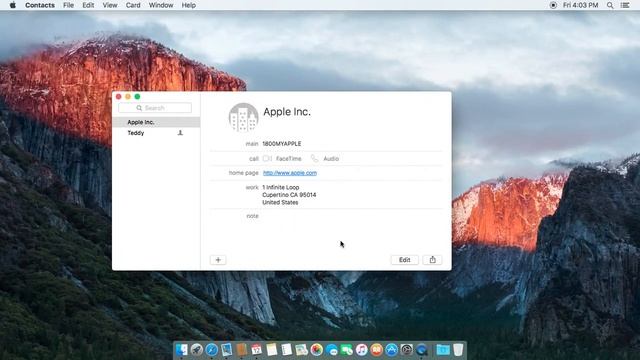Viewport: 640px width, 360px height.
Task: Open Notification Center from the menu bar
Action: coord(625,5)
